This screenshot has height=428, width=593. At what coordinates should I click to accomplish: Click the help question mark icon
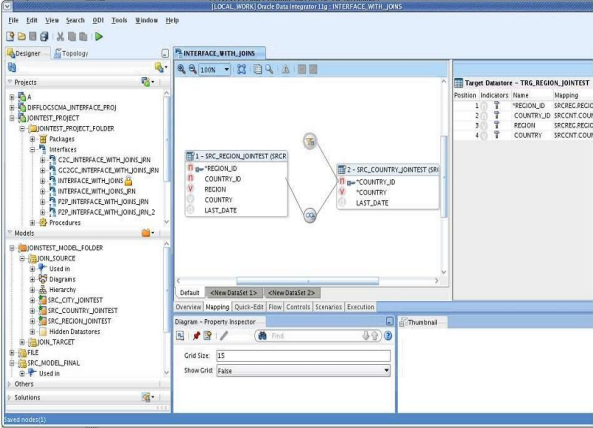pyautogui.click(x=388, y=336)
